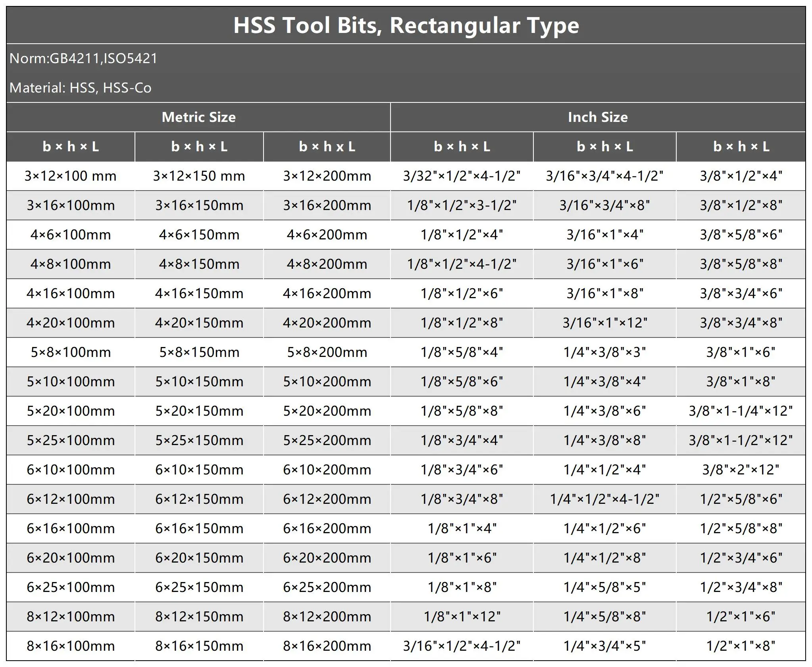The image size is (812, 667).
Task: Select the Inch Size column group header
Action: (x=598, y=117)
